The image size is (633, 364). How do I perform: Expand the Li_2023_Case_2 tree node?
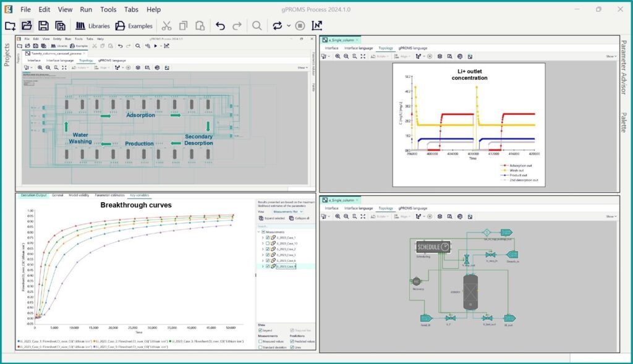(x=262, y=249)
